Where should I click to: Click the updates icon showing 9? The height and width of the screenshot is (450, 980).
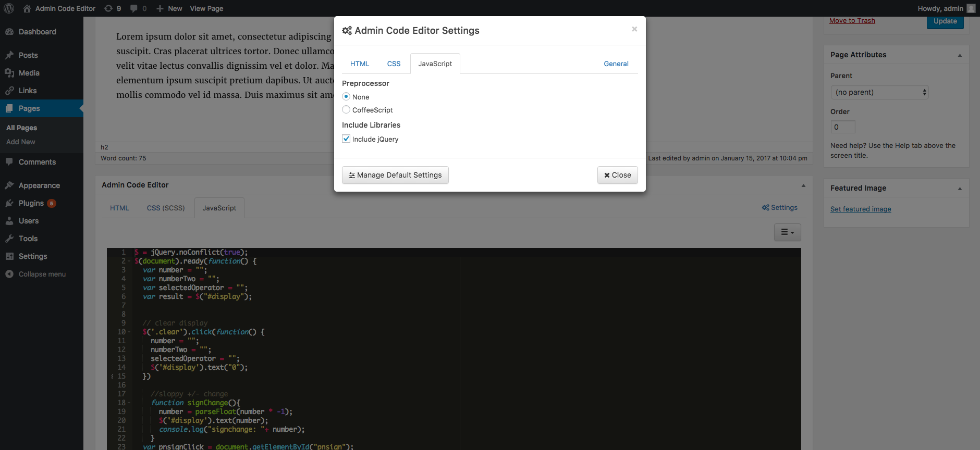click(x=108, y=8)
